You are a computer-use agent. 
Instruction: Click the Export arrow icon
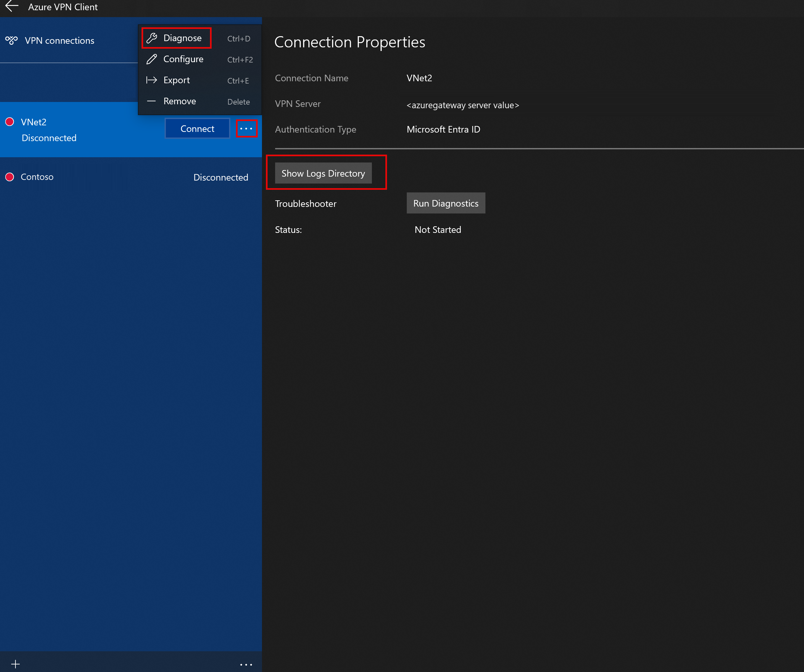coord(152,80)
